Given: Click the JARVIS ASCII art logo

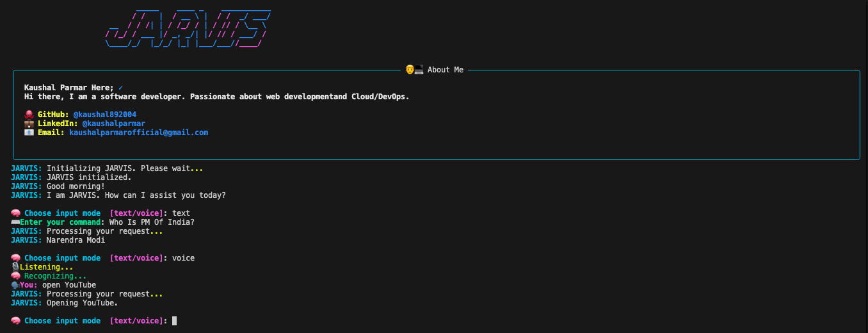Looking at the screenshot, I should coord(188,29).
